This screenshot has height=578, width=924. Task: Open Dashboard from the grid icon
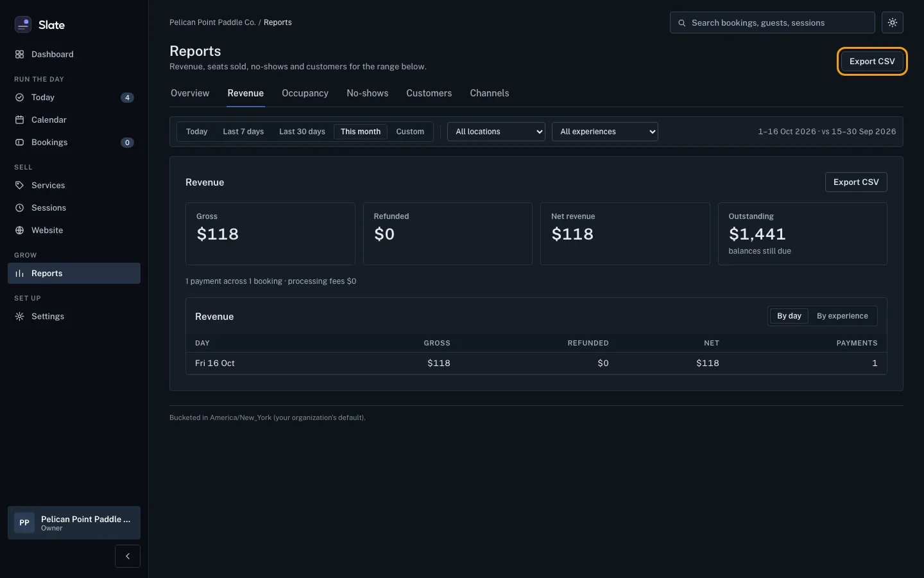pyautogui.click(x=19, y=55)
